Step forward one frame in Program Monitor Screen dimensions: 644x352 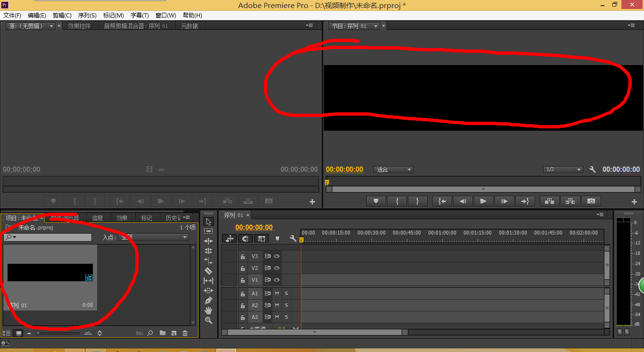click(x=504, y=201)
